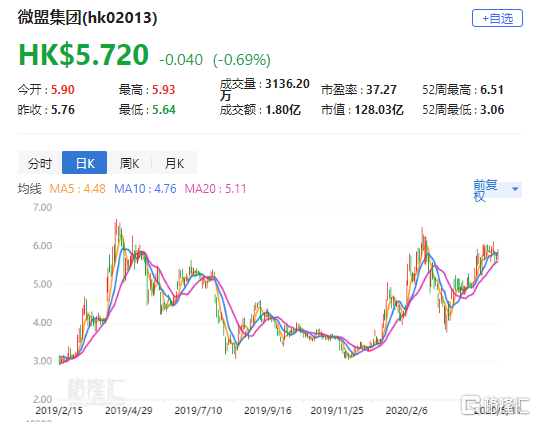Click the 5.00 price axis label
Viewport: 536px width, 422px height.
coord(42,284)
